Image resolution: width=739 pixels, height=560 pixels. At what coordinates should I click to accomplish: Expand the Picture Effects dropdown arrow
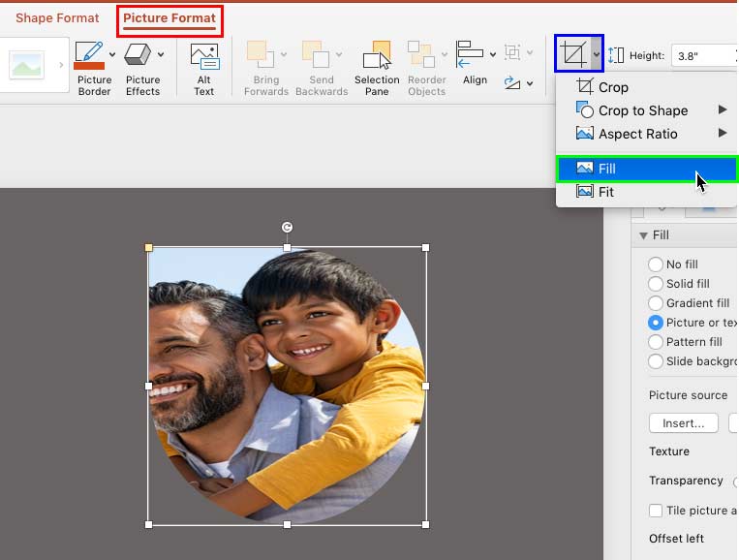pos(161,54)
